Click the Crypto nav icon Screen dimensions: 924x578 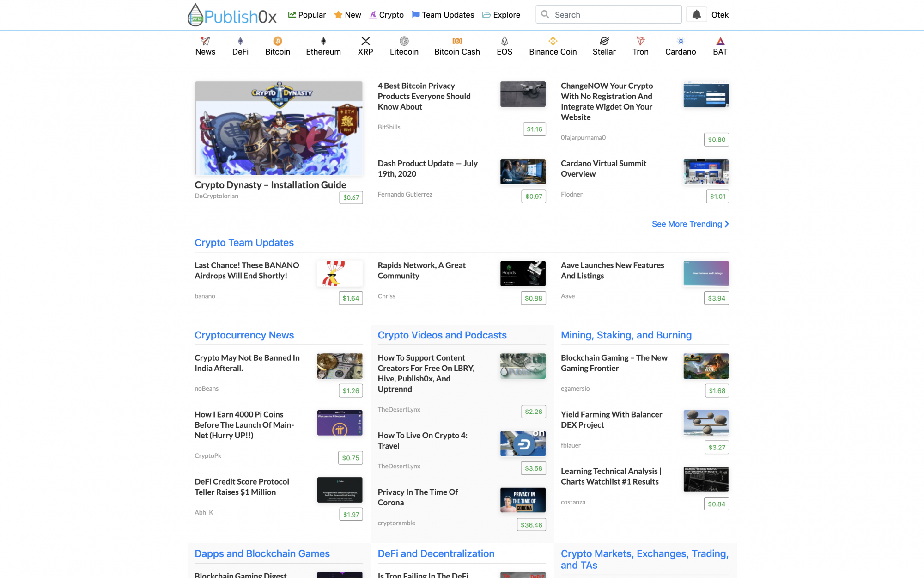coord(373,15)
